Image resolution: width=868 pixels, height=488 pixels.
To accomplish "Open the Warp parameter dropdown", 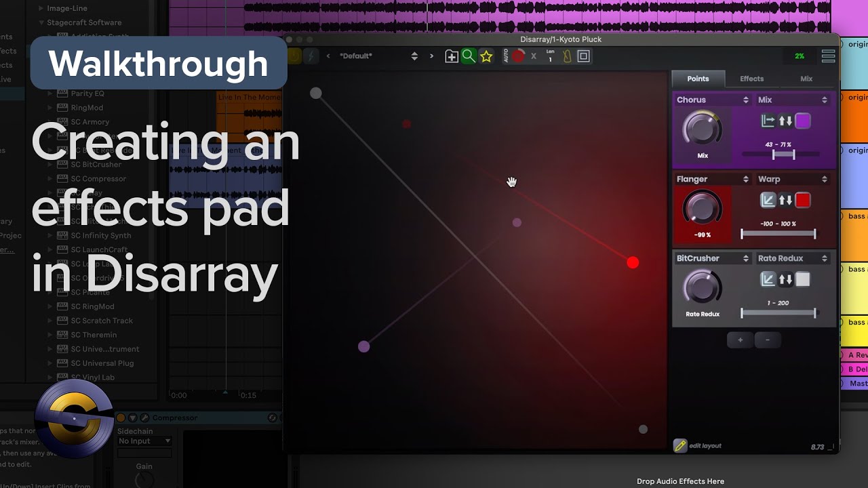I will click(x=793, y=179).
